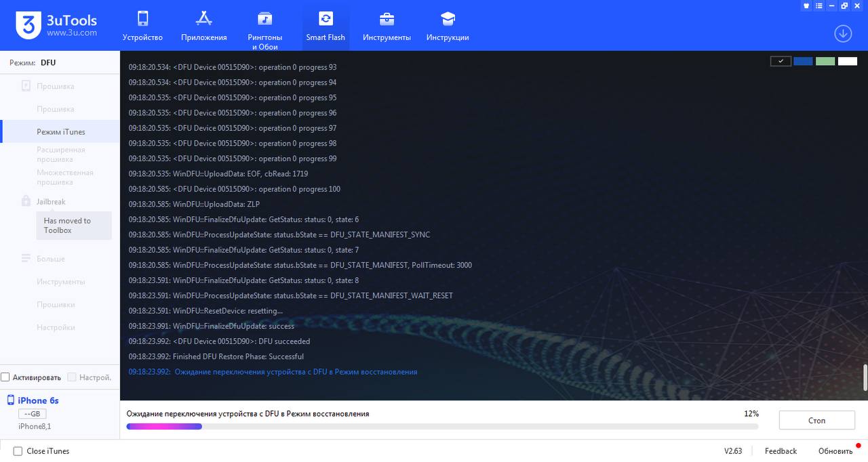Open the Устройство device tab
The height and width of the screenshot is (462, 868).
(142, 26)
